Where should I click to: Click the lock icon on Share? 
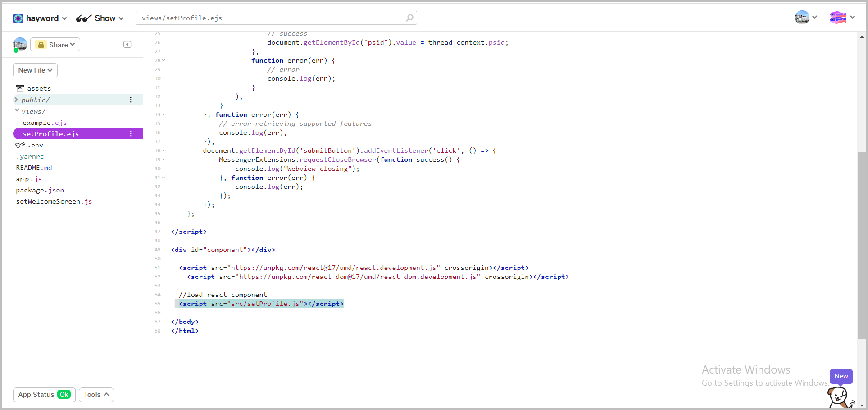41,45
